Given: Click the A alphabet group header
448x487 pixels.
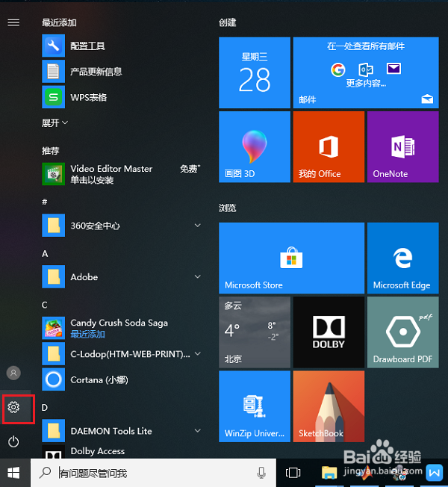Looking at the screenshot, I should [45, 254].
